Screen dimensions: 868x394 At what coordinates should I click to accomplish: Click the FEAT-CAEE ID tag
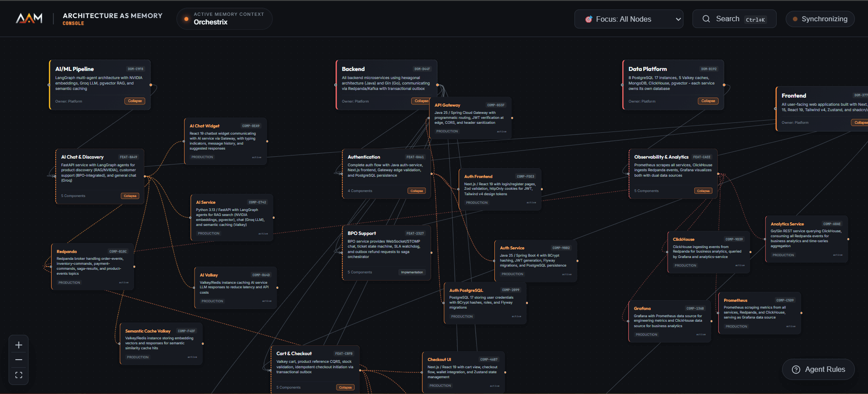(x=702, y=157)
